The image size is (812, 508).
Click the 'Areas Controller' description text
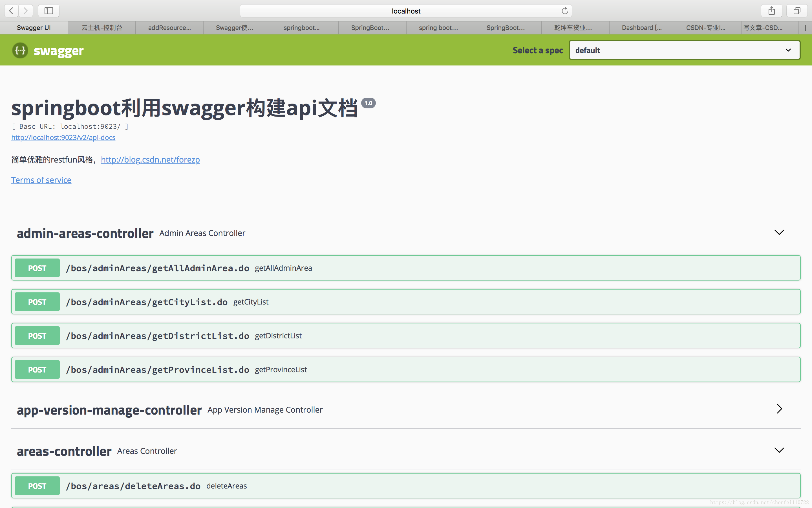pyautogui.click(x=147, y=451)
